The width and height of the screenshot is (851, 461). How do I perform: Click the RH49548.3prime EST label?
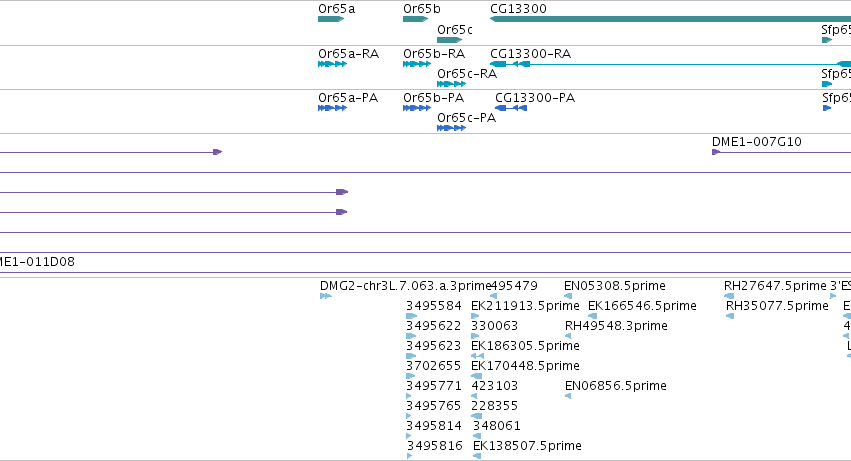pyautogui.click(x=616, y=326)
